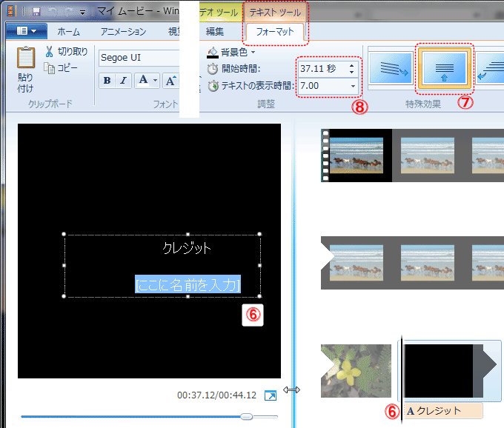Open the Animation (アニメーション) tab
Viewport: 504px width, 428px height.
pos(123,32)
